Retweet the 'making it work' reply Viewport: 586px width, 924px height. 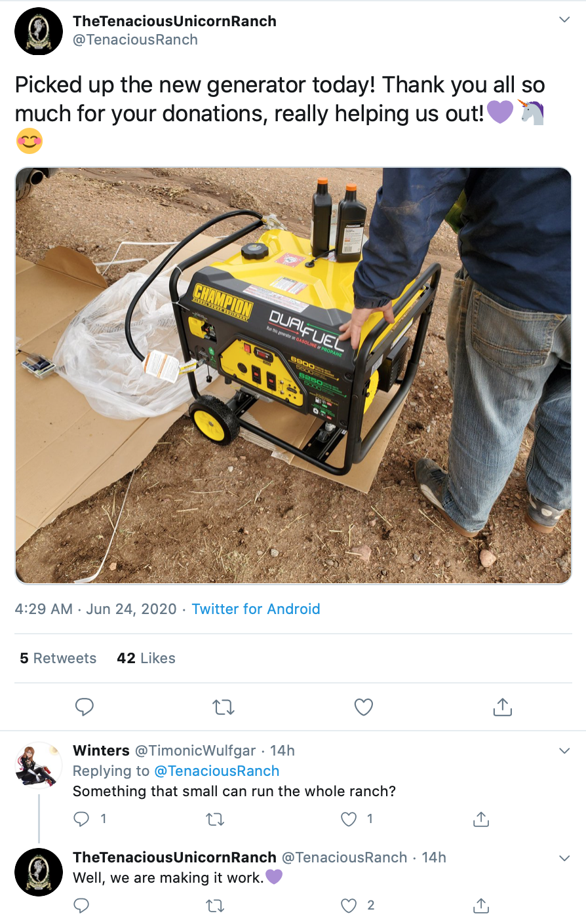[x=215, y=906]
